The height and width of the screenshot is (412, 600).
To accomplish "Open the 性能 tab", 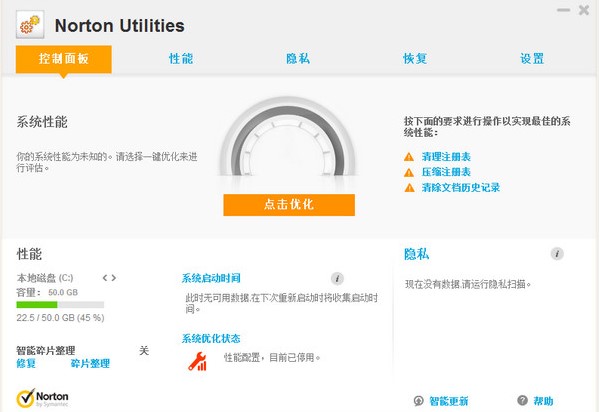I will click(x=181, y=58).
